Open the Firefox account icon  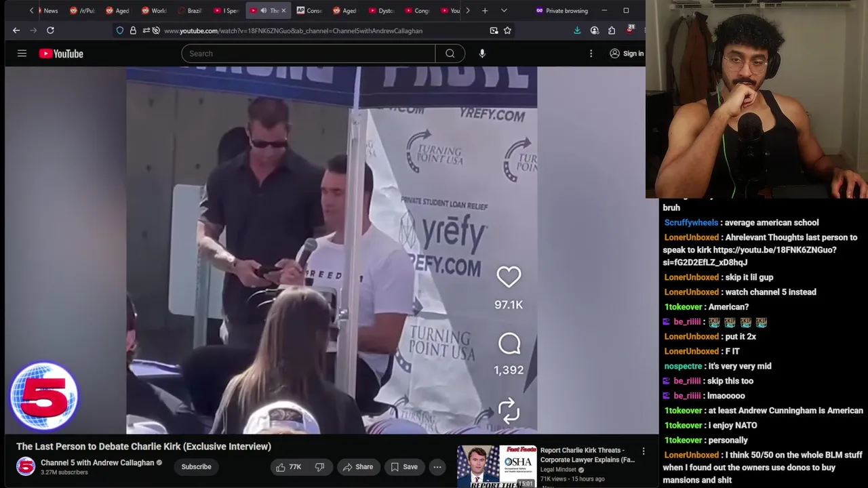click(x=595, y=30)
